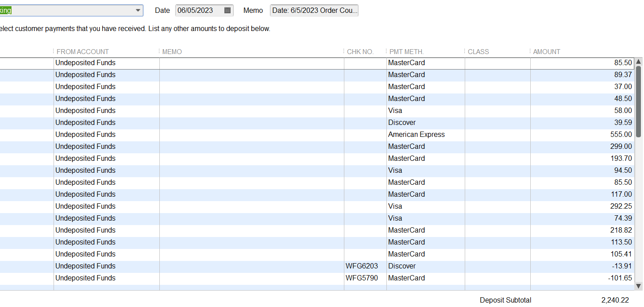Viewport: 644px width, 307px height.
Task: Select the 218.82 amount cell
Action: (x=582, y=230)
